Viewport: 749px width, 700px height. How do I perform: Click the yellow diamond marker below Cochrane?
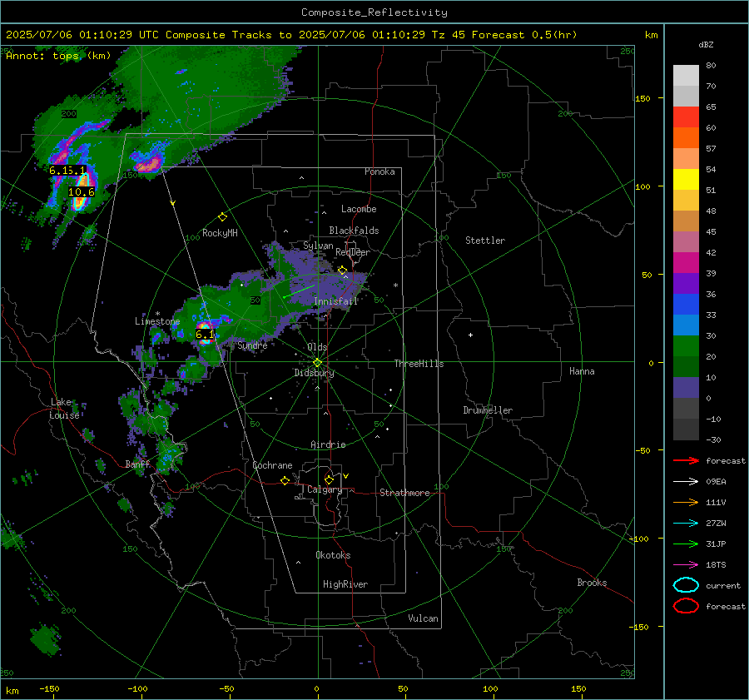click(x=285, y=480)
